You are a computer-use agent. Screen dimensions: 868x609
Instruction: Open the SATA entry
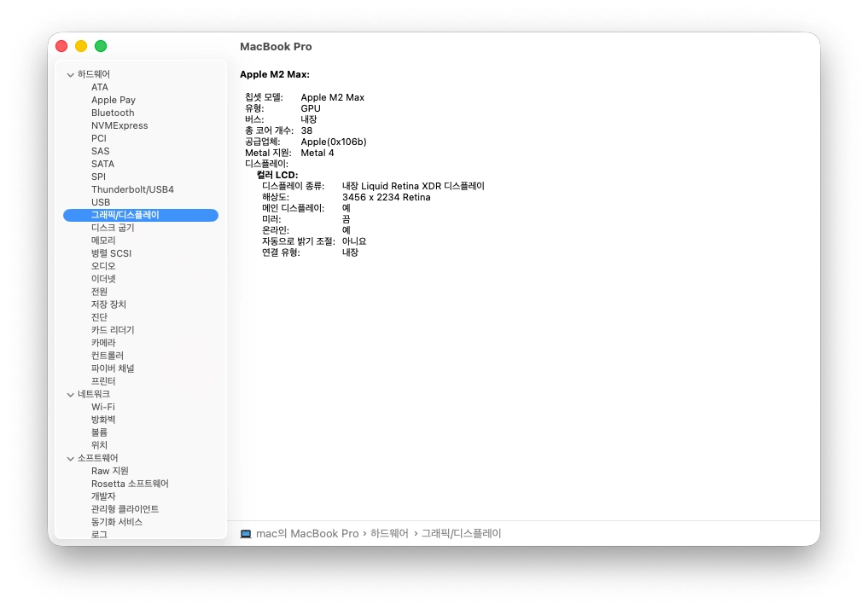tap(102, 164)
